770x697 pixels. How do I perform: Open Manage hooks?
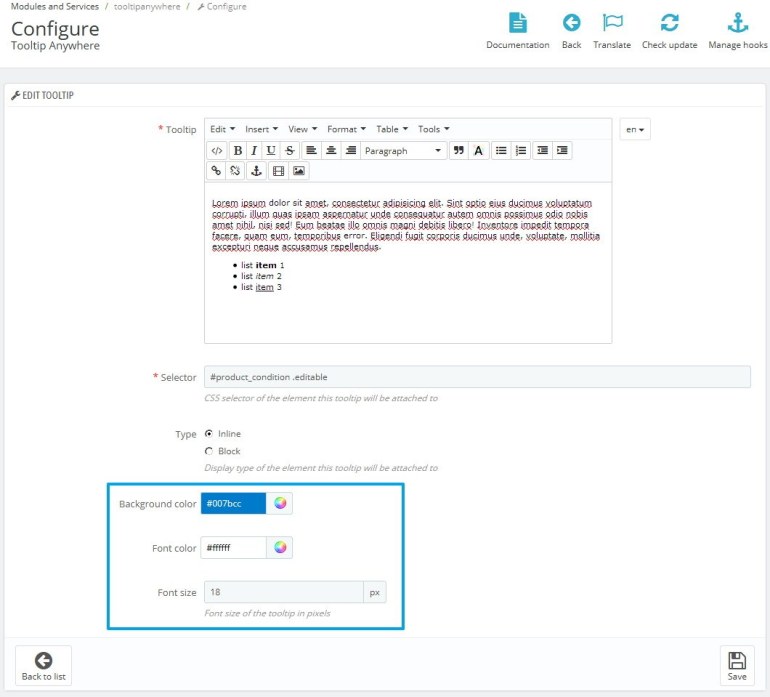click(738, 31)
